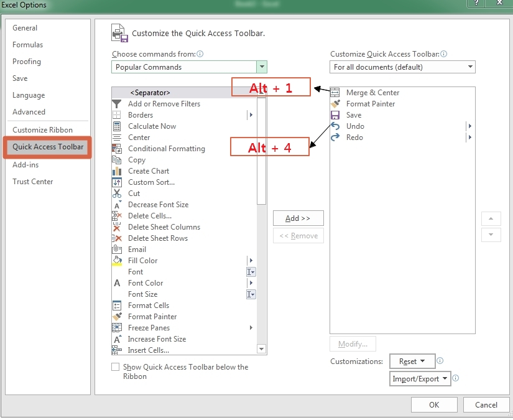Click the Add >> button
The image size is (513, 420).
[x=298, y=218]
